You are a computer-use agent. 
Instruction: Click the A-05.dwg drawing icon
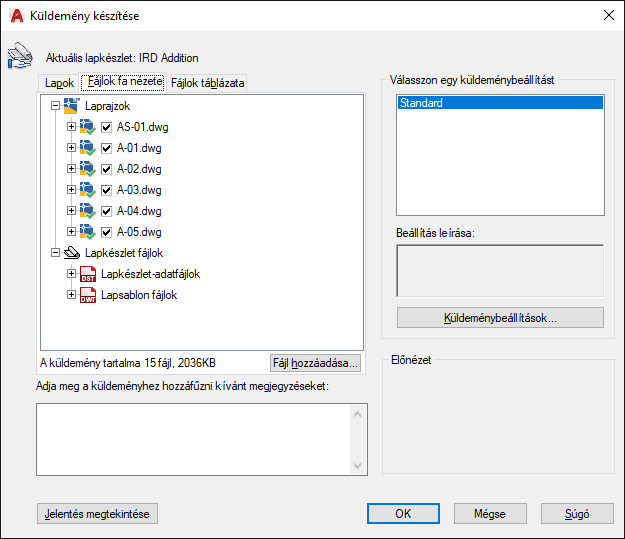pyautogui.click(x=87, y=232)
